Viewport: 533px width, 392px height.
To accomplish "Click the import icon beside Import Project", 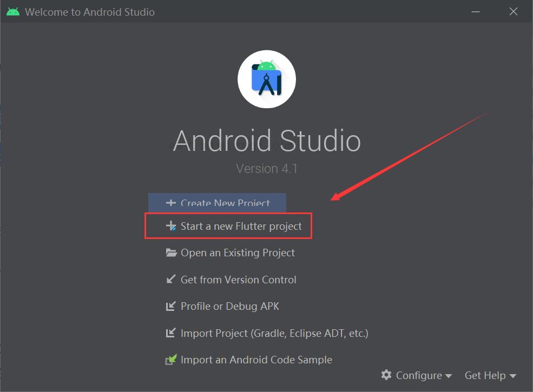I will tap(170, 333).
